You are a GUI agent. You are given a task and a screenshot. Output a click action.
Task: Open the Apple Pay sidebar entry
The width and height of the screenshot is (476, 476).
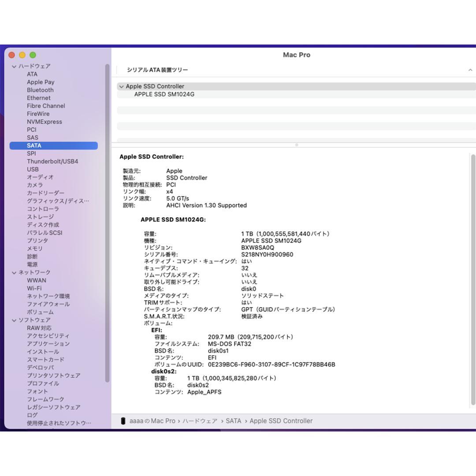[x=41, y=82]
